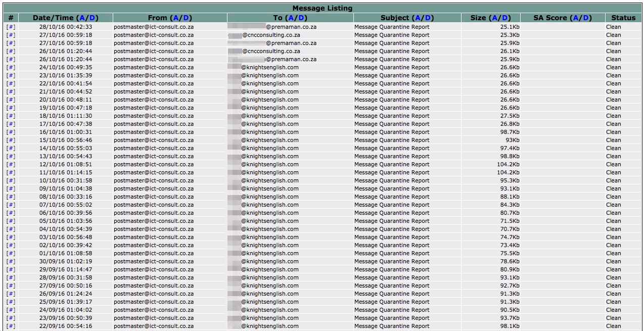Open [#] link for 22/10/16 00:41:54 message
This screenshot has height=331, width=644.
[11, 83]
